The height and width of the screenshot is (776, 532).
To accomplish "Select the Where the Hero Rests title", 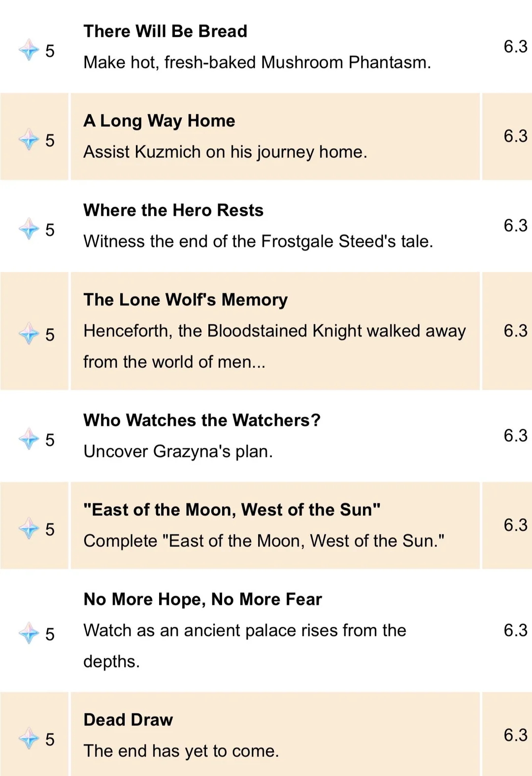I will (x=173, y=210).
